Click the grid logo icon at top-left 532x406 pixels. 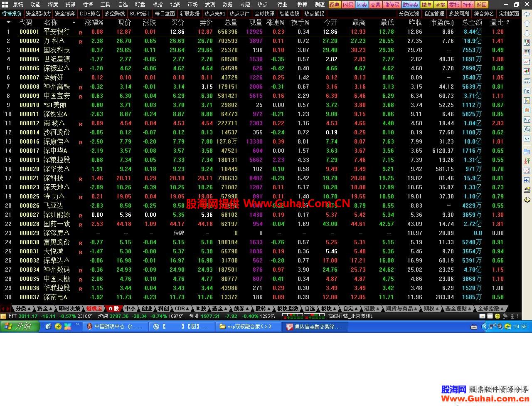click(x=5, y=5)
